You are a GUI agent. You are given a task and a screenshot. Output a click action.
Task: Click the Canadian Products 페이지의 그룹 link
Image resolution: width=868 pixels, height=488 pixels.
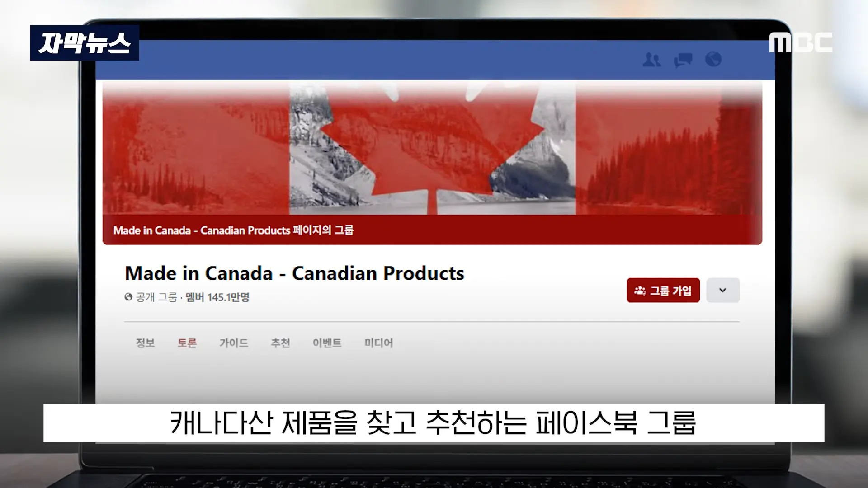(233, 230)
